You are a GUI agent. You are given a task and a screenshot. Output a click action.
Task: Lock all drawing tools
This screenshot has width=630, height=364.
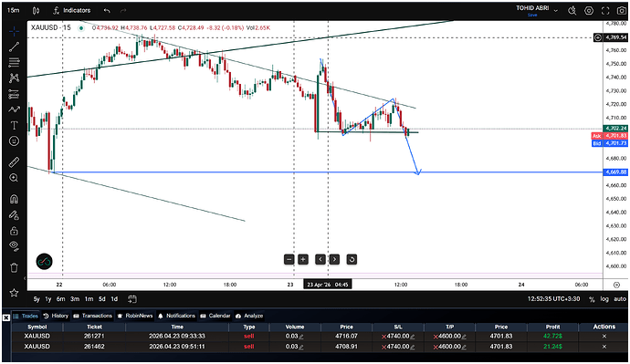tap(14, 231)
